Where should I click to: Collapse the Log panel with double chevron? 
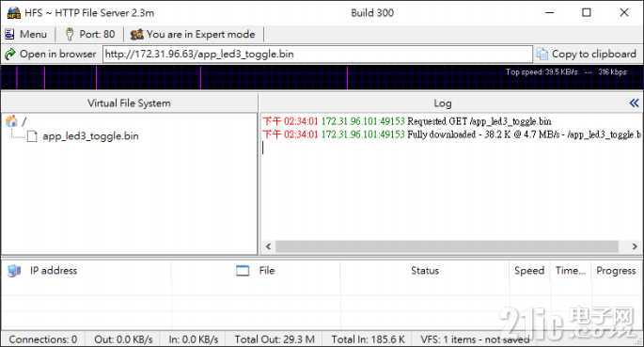click(x=635, y=103)
